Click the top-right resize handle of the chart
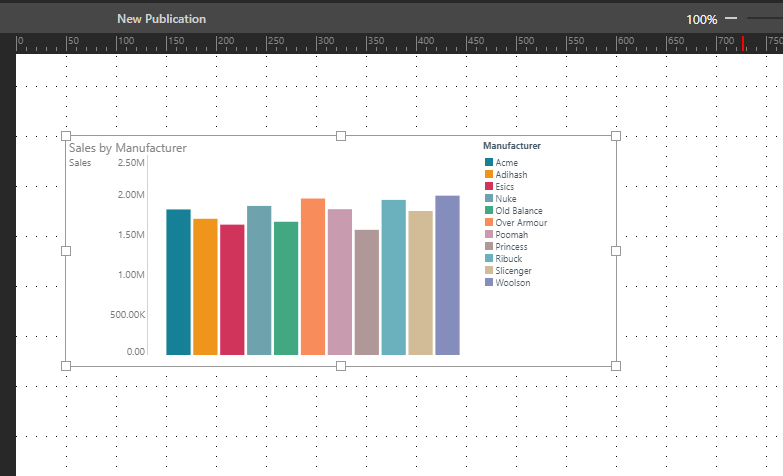Viewport: 783px width, 476px height. [x=615, y=135]
